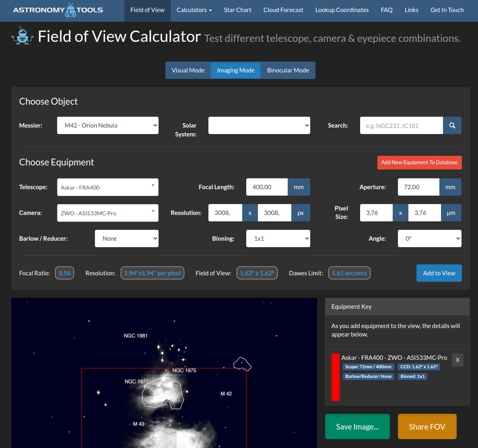Click the object Search text field

click(402, 125)
